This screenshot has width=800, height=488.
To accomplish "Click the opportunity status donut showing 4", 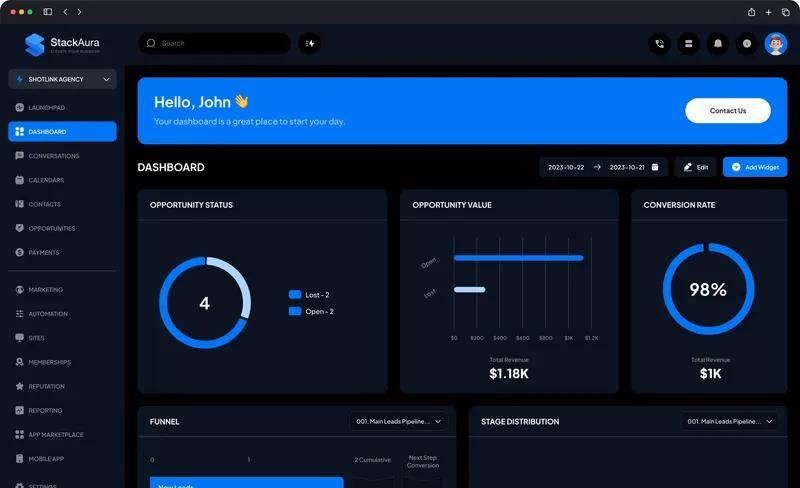I will [205, 303].
